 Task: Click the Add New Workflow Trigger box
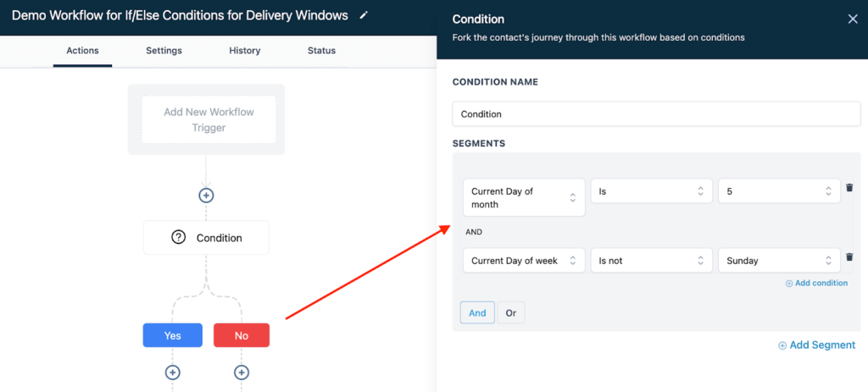pyautogui.click(x=209, y=119)
